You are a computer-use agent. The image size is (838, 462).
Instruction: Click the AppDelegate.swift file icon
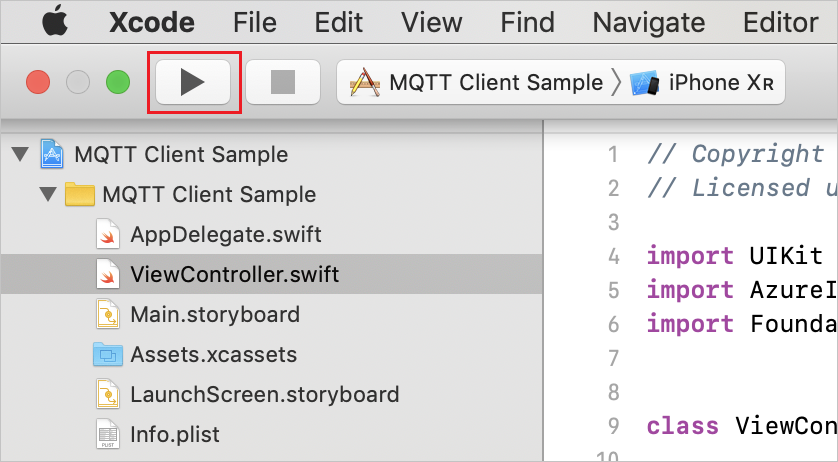(109, 235)
